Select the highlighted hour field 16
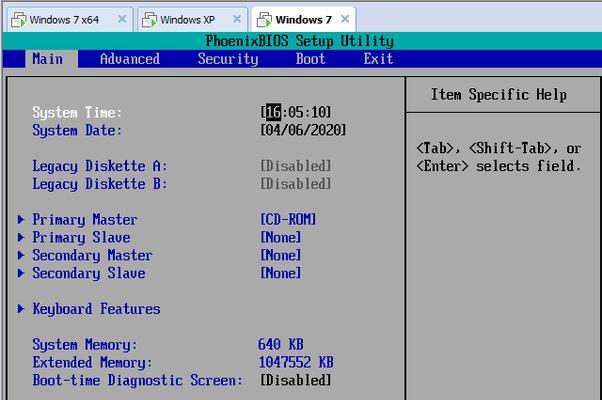Viewport: 602px width, 400px height. pos(273,112)
